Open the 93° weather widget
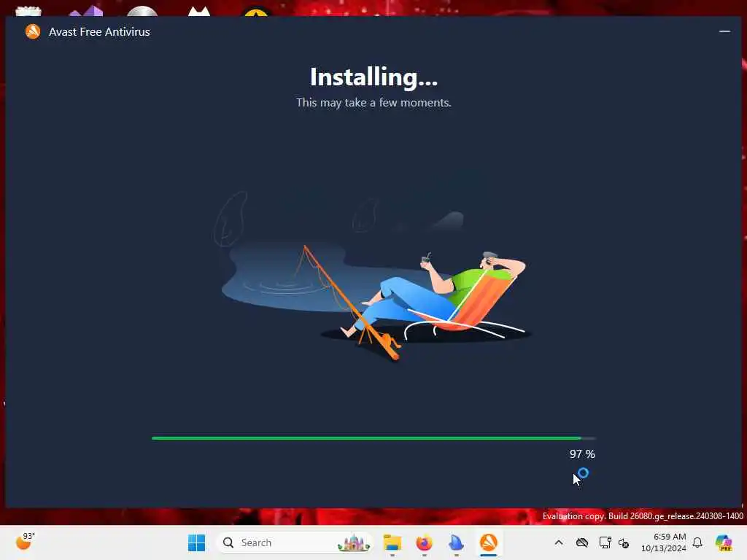This screenshot has height=560, width=747. 25,542
